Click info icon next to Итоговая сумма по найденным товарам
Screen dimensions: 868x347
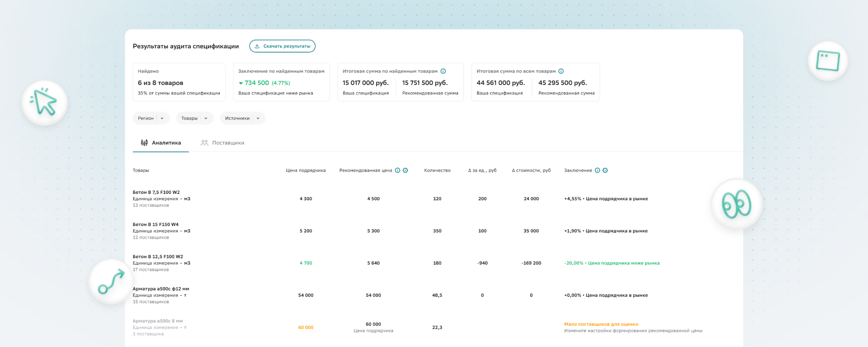point(443,71)
